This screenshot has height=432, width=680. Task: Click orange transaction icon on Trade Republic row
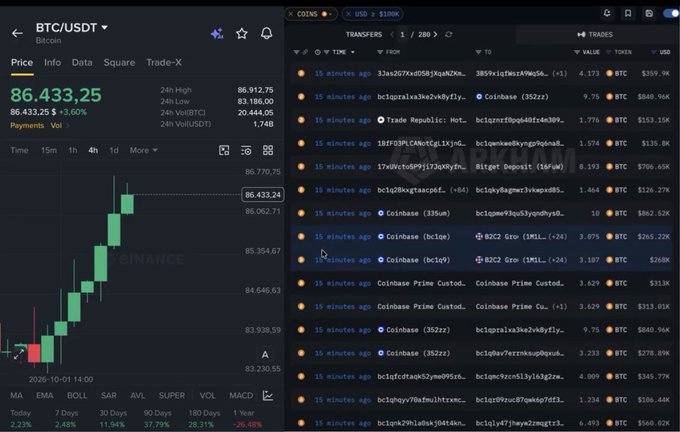[x=301, y=120]
